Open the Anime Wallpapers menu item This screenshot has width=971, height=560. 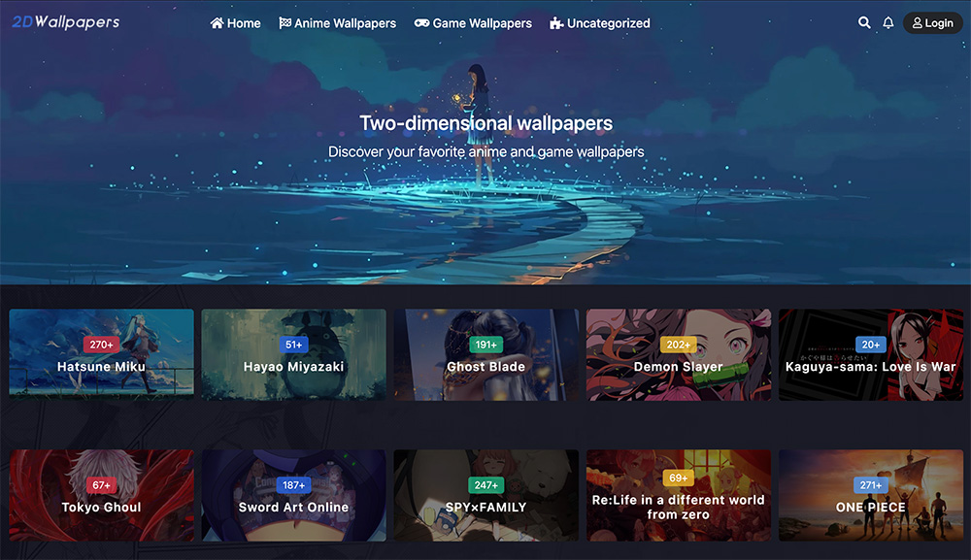click(338, 23)
